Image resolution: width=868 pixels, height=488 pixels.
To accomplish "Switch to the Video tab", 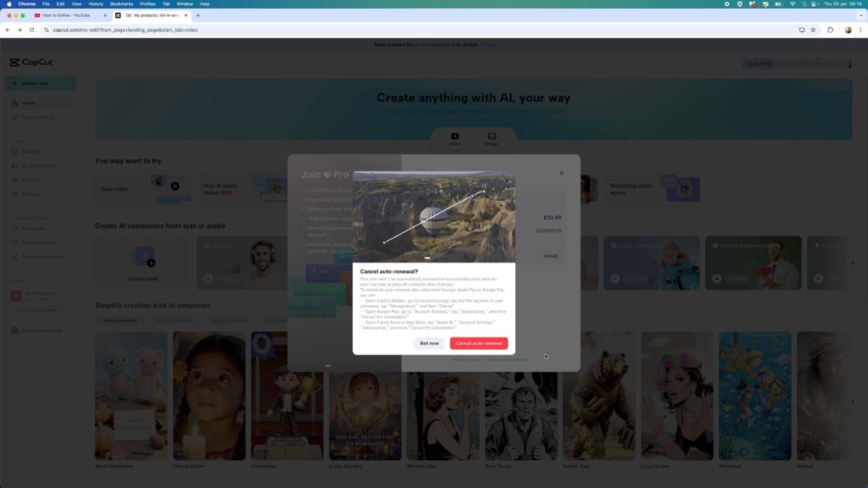I will click(455, 139).
